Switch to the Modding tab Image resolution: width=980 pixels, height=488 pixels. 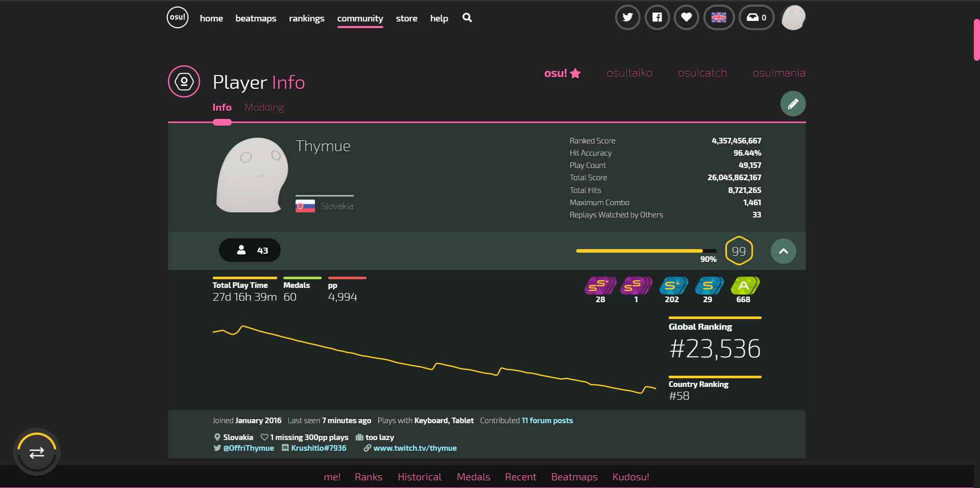pos(264,107)
